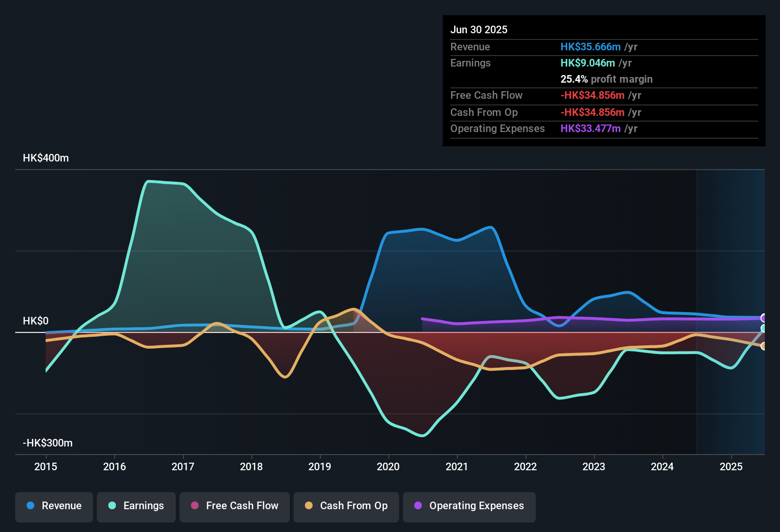780x532 pixels.
Task: Click the teal Earnings legend dot
Action: pyautogui.click(x=112, y=506)
